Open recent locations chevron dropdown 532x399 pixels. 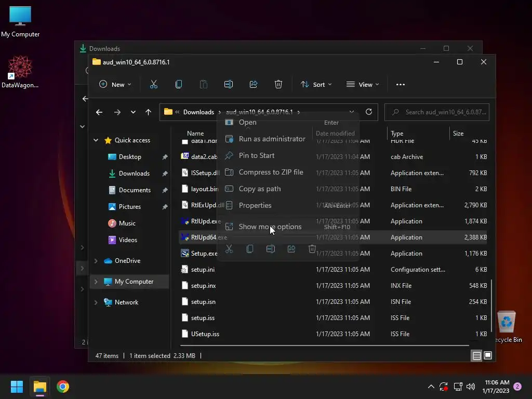pyautogui.click(x=133, y=112)
